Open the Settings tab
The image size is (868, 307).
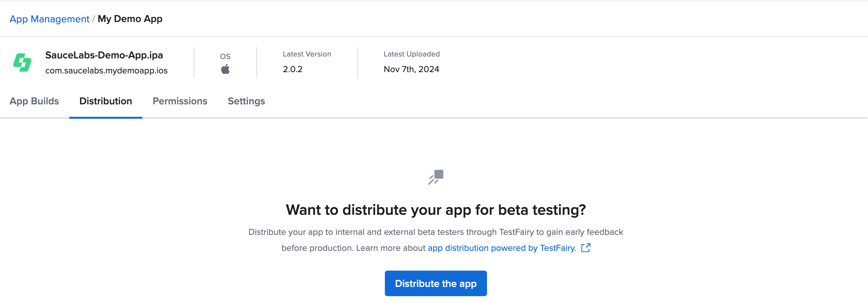(x=246, y=101)
